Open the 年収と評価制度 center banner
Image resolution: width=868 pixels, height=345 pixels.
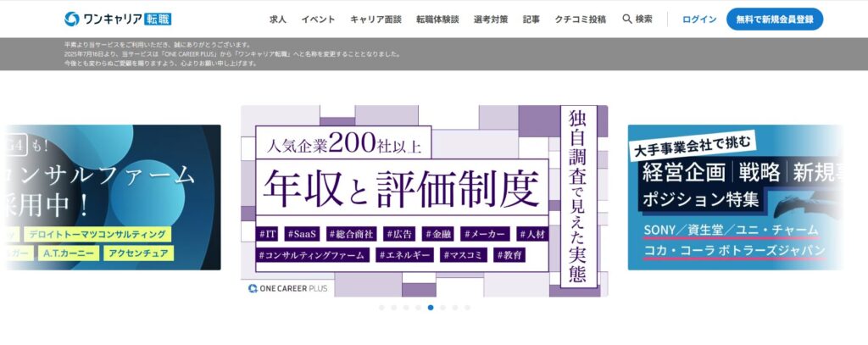click(424, 201)
